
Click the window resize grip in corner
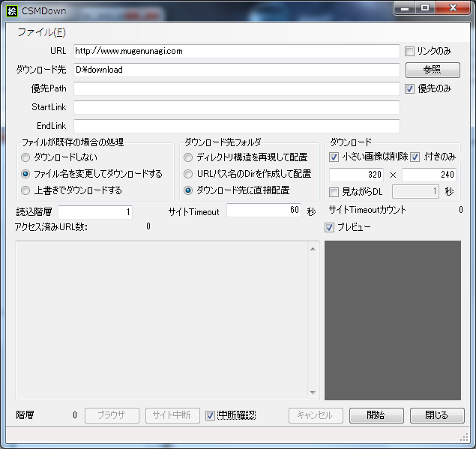click(465, 437)
